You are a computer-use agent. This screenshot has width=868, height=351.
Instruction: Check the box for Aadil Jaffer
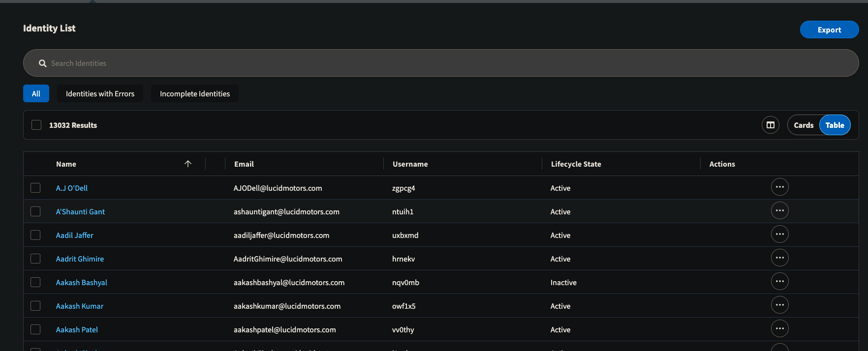point(35,235)
